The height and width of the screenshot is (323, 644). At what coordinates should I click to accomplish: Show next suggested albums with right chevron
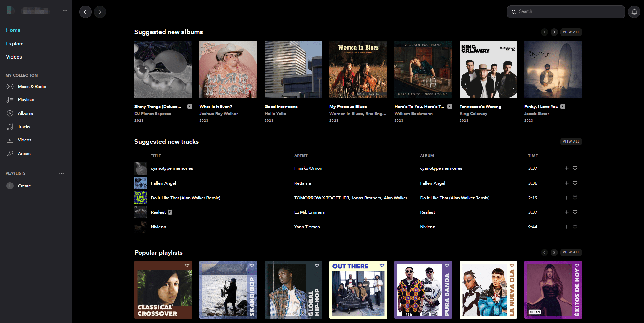click(x=554, y=32)
